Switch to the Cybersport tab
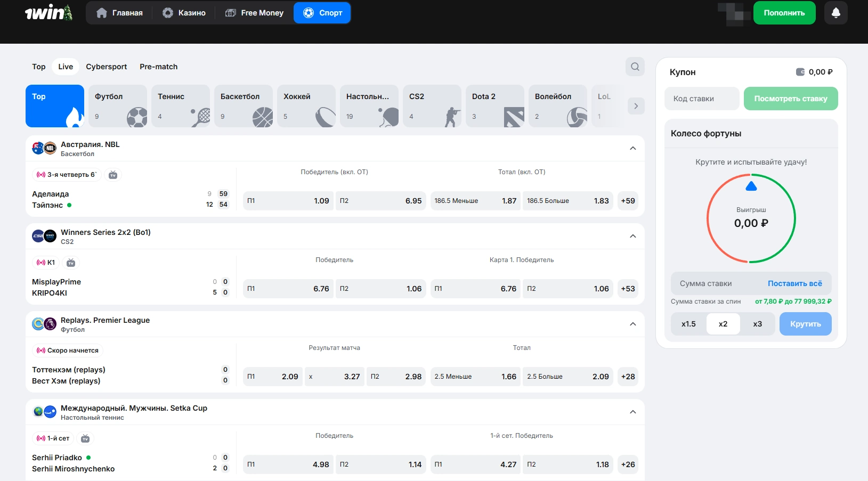Image resolution: width=868 pixels, height=481 pixels. pos(107,67)
